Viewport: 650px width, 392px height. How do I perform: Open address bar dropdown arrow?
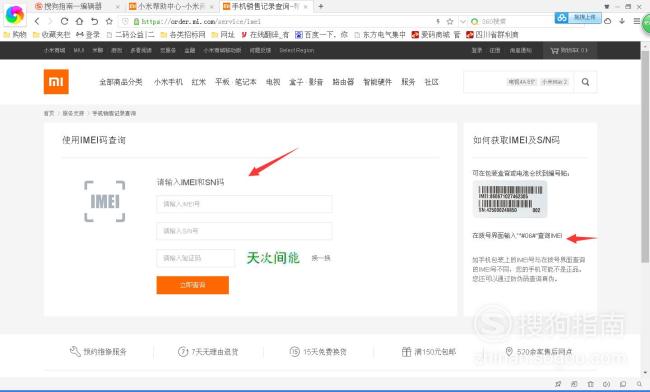click(x=463, y=21)
